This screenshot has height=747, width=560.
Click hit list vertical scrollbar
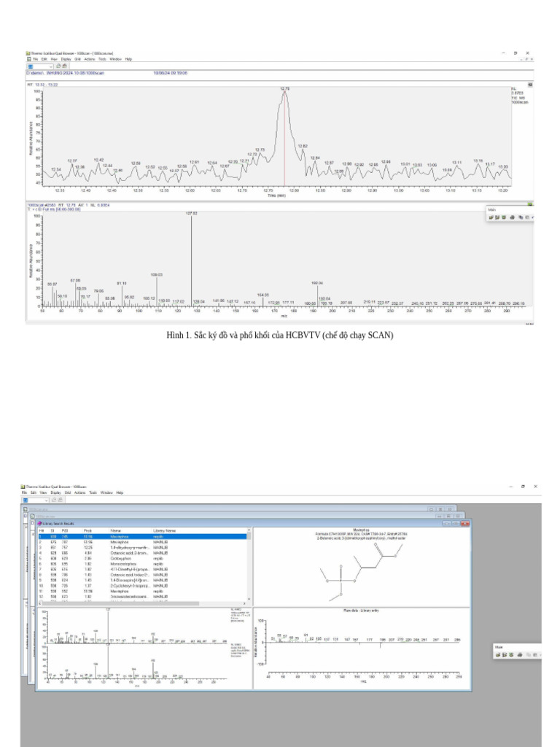249,565
